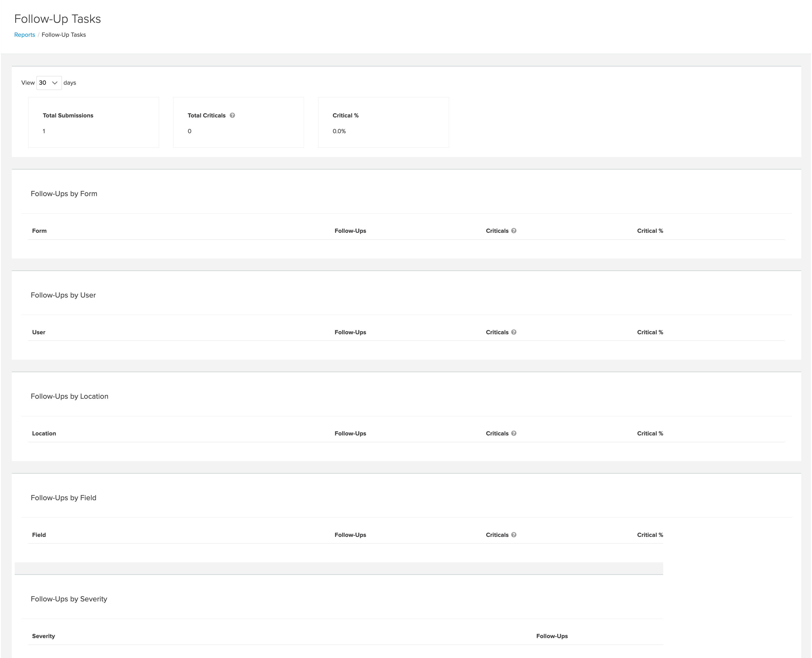Click the Total Criticals help icon
The height and width of the screenshot is (658, 812).
pos(232,115)
